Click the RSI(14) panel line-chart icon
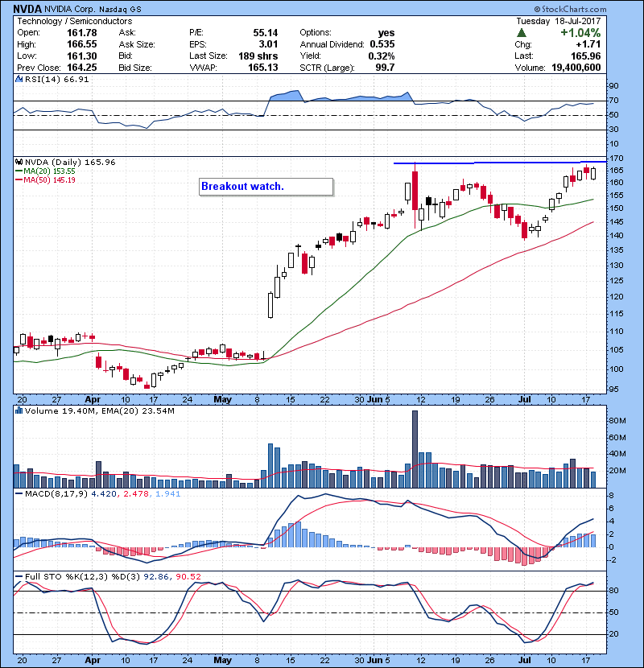Screen dimensions: 644x668 coord(19,79)
